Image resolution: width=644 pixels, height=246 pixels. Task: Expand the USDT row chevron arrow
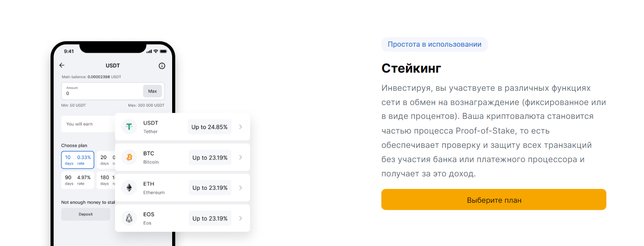click(x=240, y=127)
